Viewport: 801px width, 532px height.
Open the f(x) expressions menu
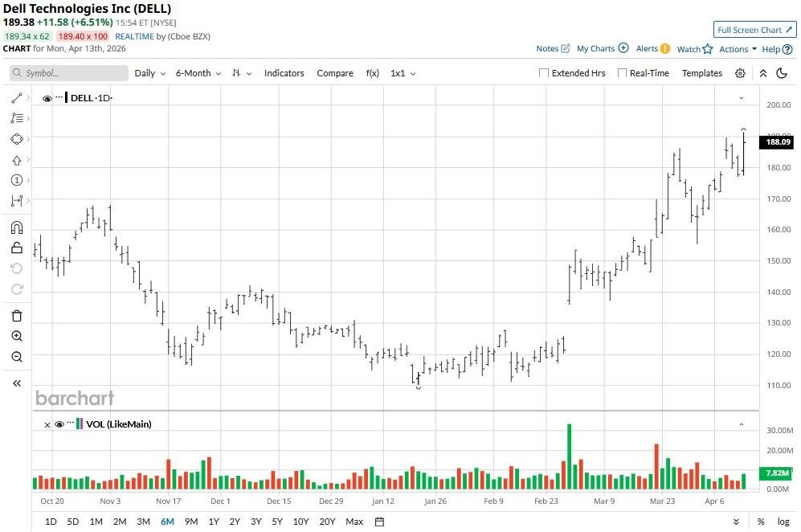pyautogui.click(x=373, y=73)
